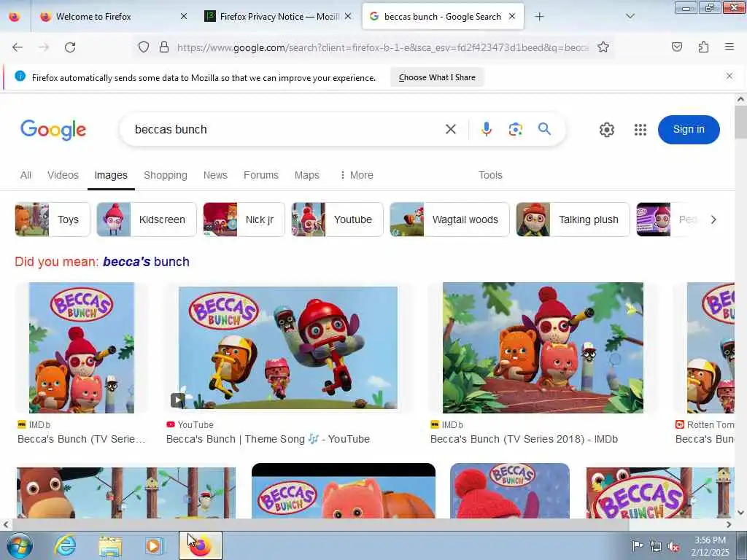Filter images by the Youtube chip
Screen dimensions: 747x560
click(337, 219)
